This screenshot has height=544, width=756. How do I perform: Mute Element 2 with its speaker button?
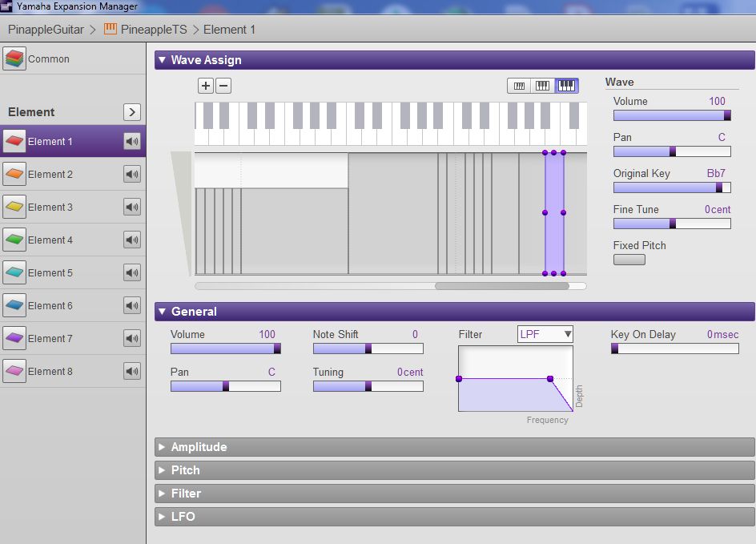pos(132,174)
